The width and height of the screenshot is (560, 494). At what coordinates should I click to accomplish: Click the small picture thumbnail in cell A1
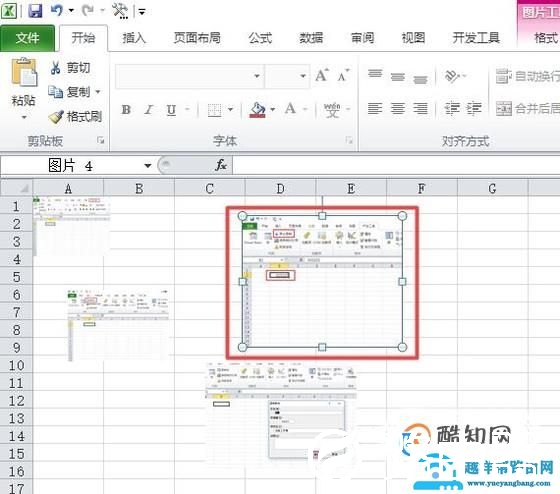71,226
